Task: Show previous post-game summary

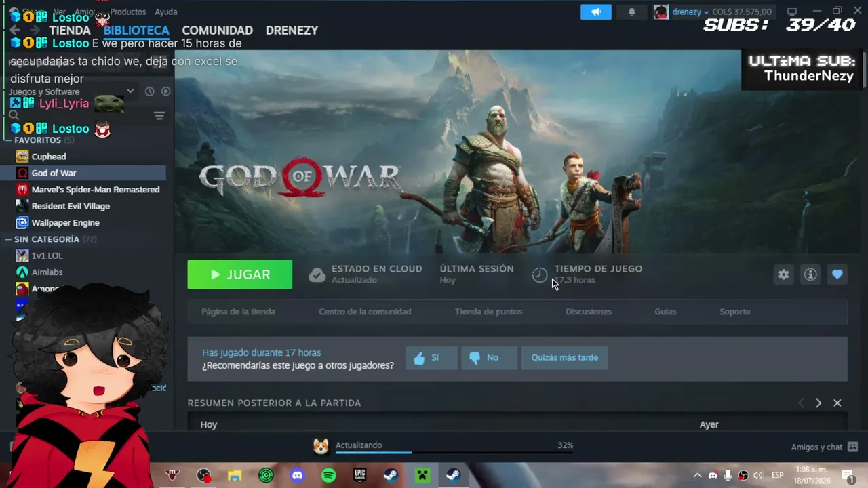Action: 801,403
